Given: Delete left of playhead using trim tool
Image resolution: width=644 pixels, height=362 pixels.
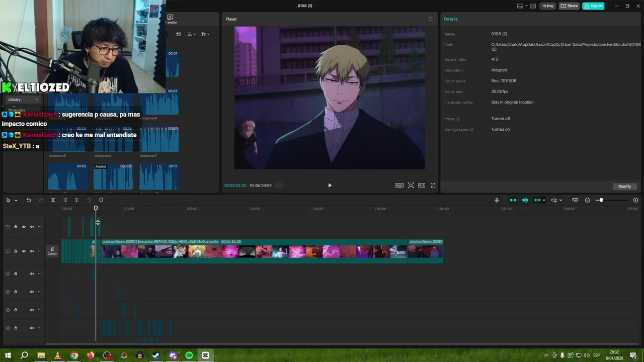Looking at the screenshot, I should [x=65, y=200].
